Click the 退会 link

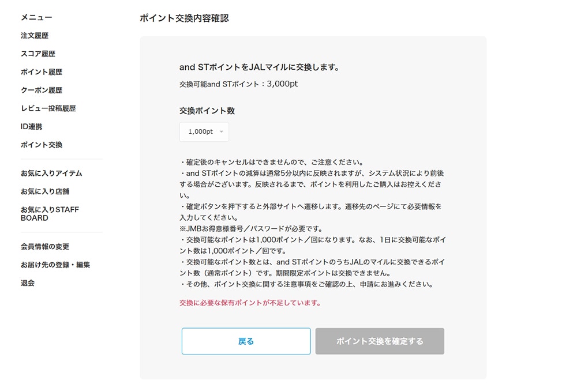(x=28, y=283)
